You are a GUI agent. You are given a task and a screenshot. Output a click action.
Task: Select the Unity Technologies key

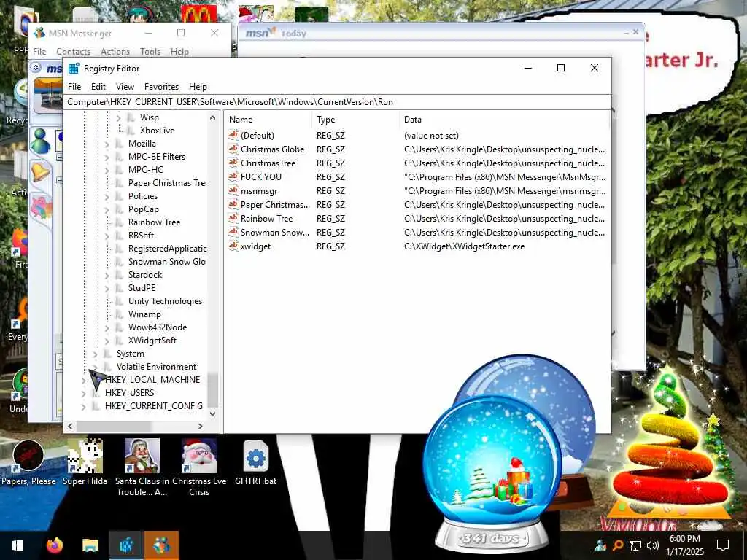pos(165,301)
